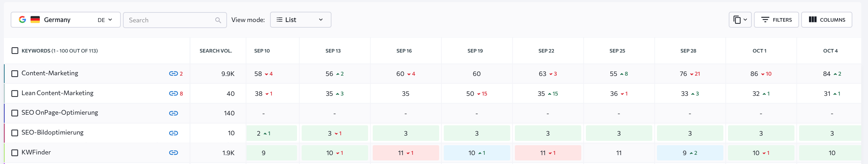The image size is (868, 164).
Task: Click link icon for Content-Marketing keyword
Action: (173, 74)
